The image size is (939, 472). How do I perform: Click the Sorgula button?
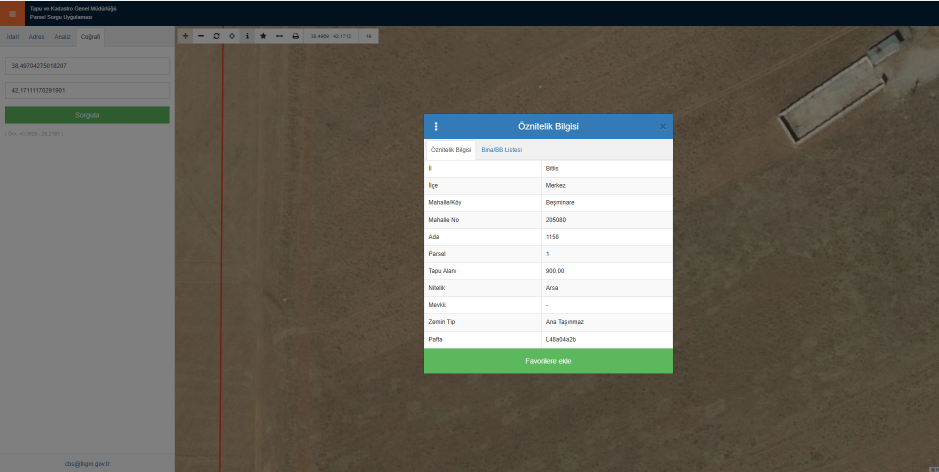coord(87,115)
